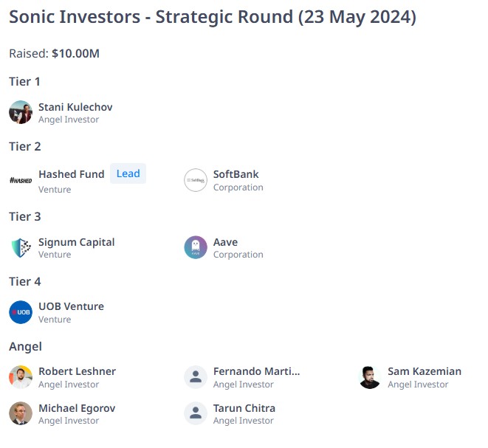Click the Lead badge beside Hashed Fund

point(128,173)
